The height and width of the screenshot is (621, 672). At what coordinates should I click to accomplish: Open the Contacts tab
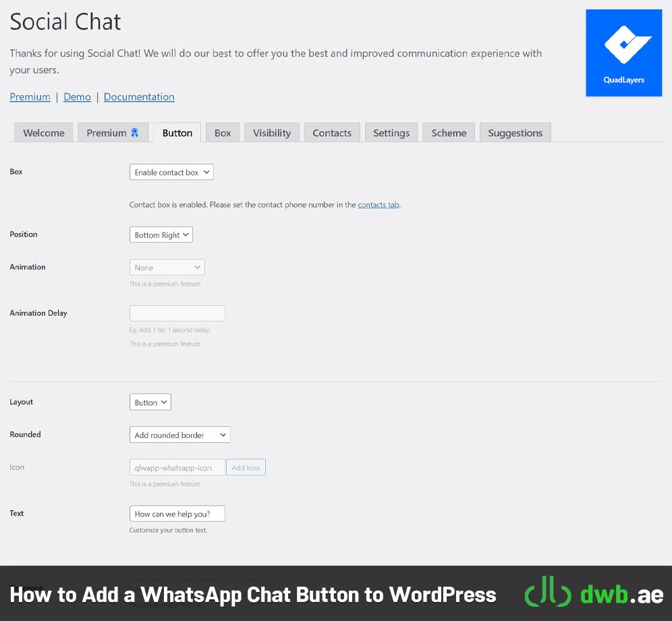[332, 132]
